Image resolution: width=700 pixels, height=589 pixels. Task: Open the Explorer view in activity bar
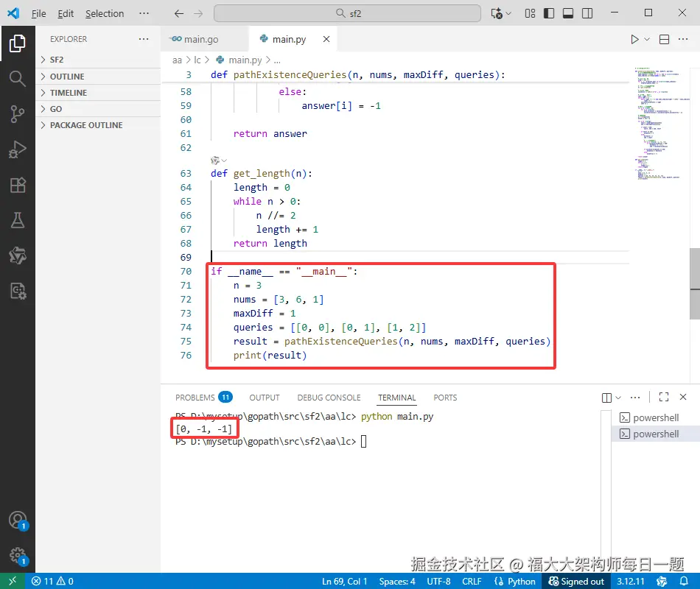[18, 43]
